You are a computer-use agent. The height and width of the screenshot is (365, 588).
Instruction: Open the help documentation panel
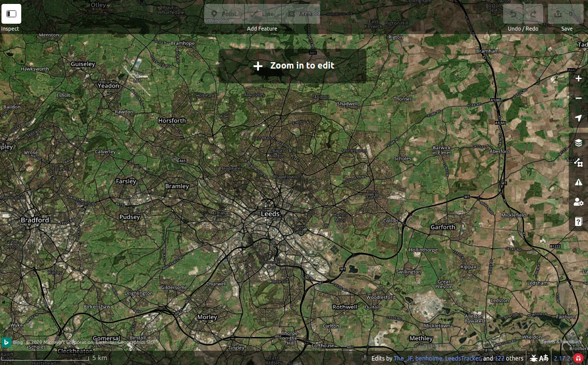click(578, 221)
